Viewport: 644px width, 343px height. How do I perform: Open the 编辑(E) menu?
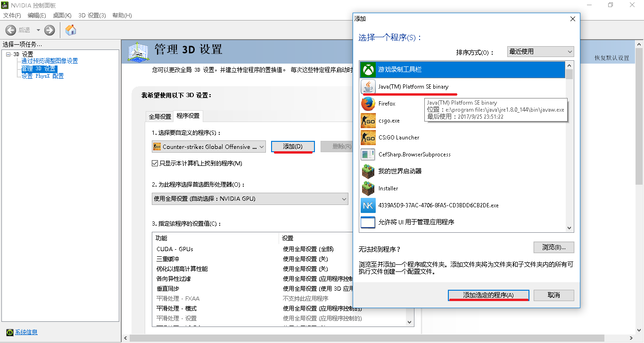coord(37,16)
